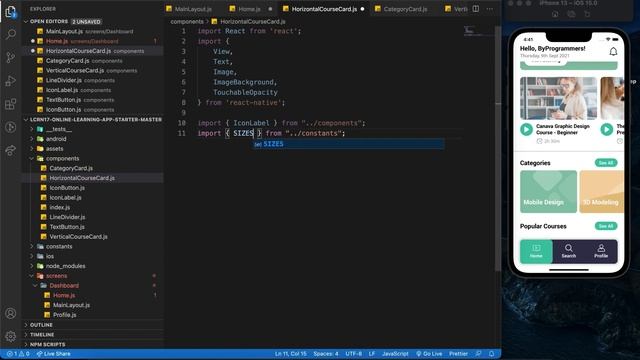Click the JavaScript language mode indicator

[x=395, y=354]
